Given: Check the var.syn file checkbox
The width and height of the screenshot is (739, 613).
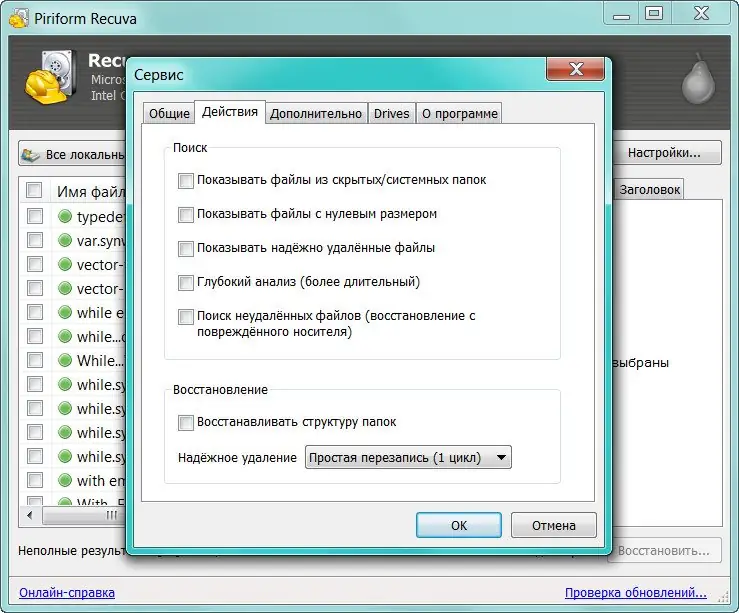Looking at the screenshot, I should pyautogui.click(x=35, y=240).
